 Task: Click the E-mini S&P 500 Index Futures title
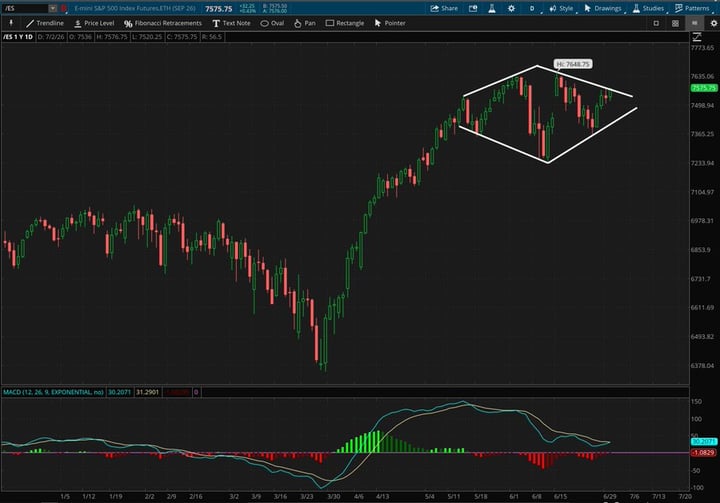[x=135, y=8]
